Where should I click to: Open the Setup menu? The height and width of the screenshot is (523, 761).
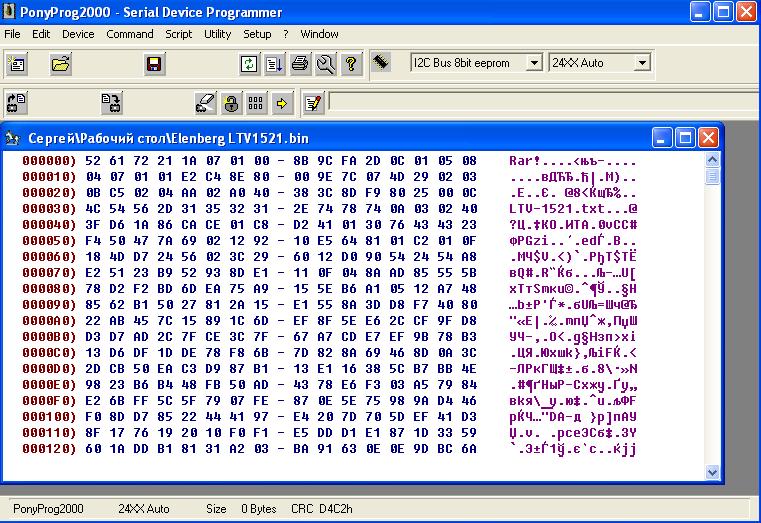pyautogui.click(x=257, y=34)
